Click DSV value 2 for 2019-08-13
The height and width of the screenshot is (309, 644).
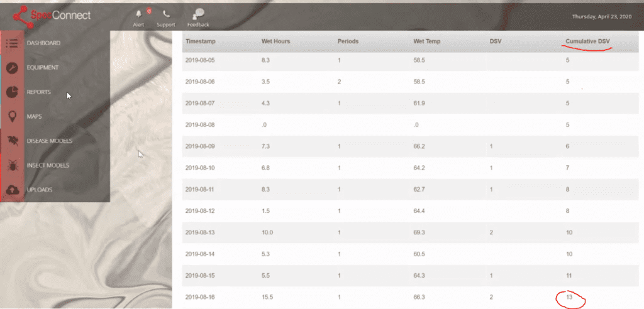pos(491,232)
